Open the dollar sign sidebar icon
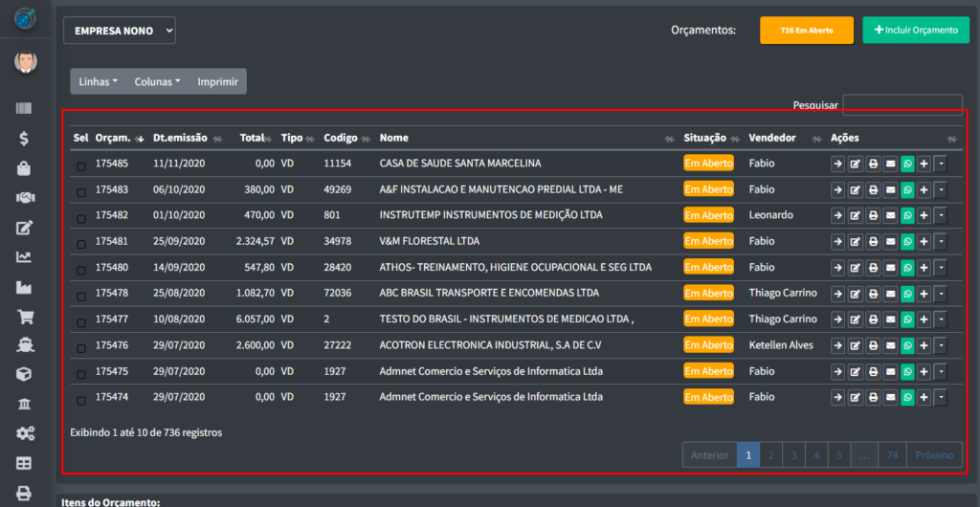Screen dimensions: 980x507 [25, 139]
